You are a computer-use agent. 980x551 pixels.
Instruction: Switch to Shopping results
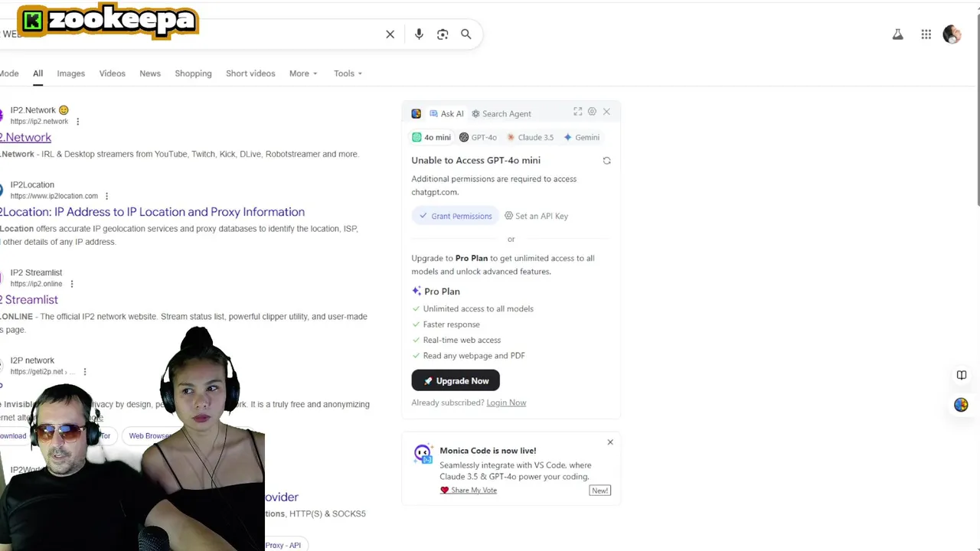coord(193,73)
